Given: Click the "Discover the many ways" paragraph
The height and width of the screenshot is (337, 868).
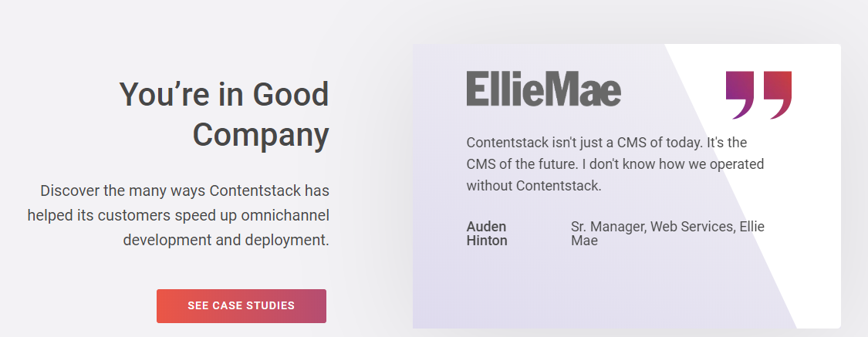Looking at the screenshot, I should pyautogui.click(x=179, y=214).
